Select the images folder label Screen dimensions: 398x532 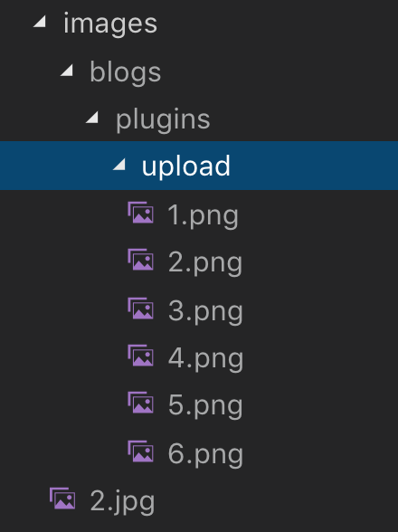[110, 24]
